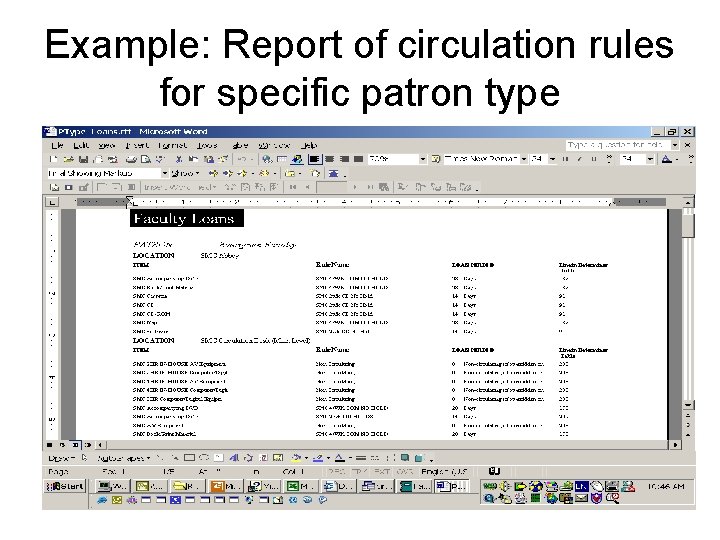
Task: Click the 3-D Style icon
Action: tap(419, 458)
